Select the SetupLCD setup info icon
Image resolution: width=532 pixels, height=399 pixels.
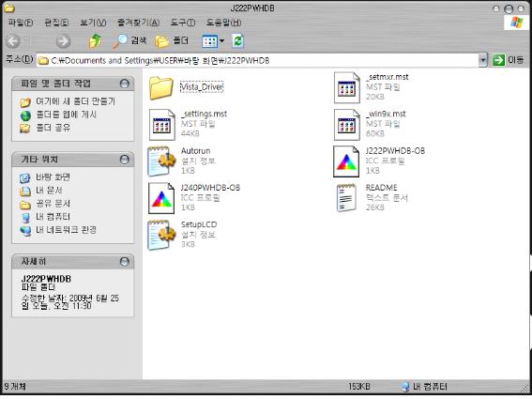point(161,235)
